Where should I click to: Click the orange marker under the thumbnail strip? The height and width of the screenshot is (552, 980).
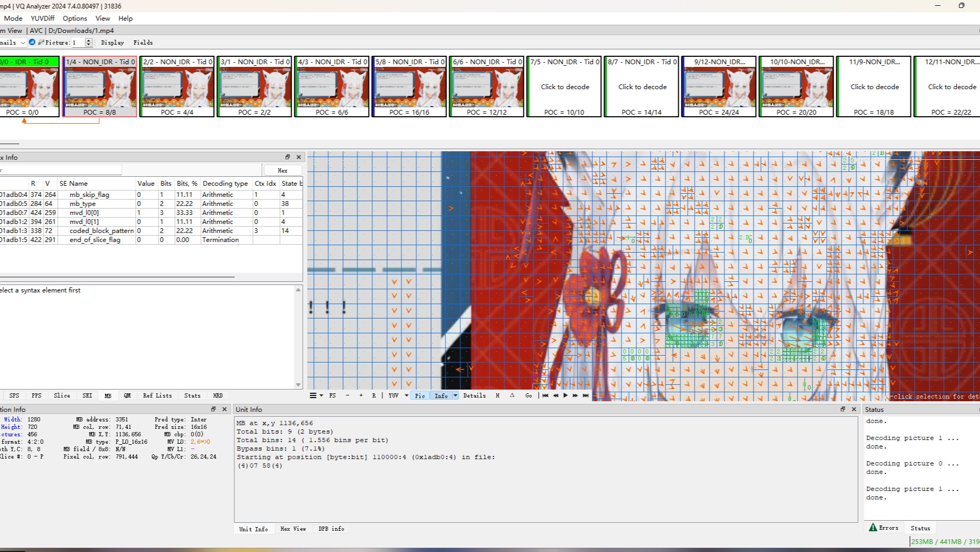pos(24,121)
